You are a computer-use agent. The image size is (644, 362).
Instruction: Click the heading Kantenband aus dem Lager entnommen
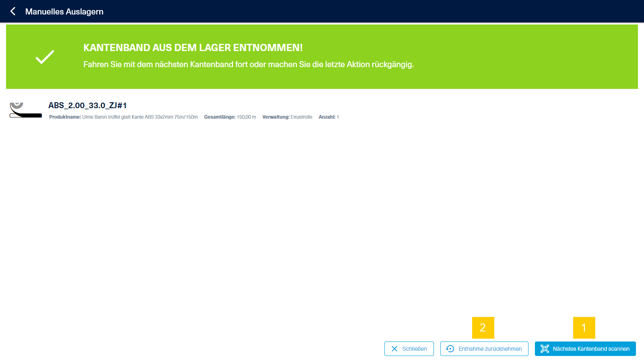click(x=193, y=47)
